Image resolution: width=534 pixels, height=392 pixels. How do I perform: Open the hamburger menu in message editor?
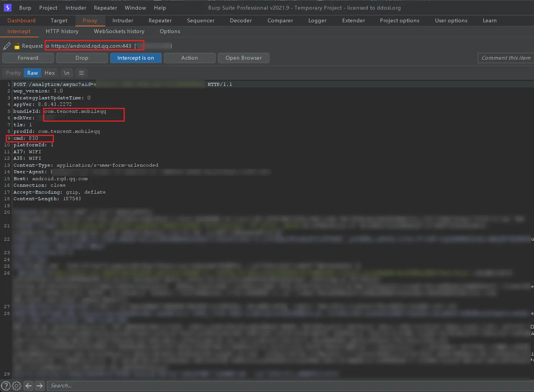pos(81,73)
